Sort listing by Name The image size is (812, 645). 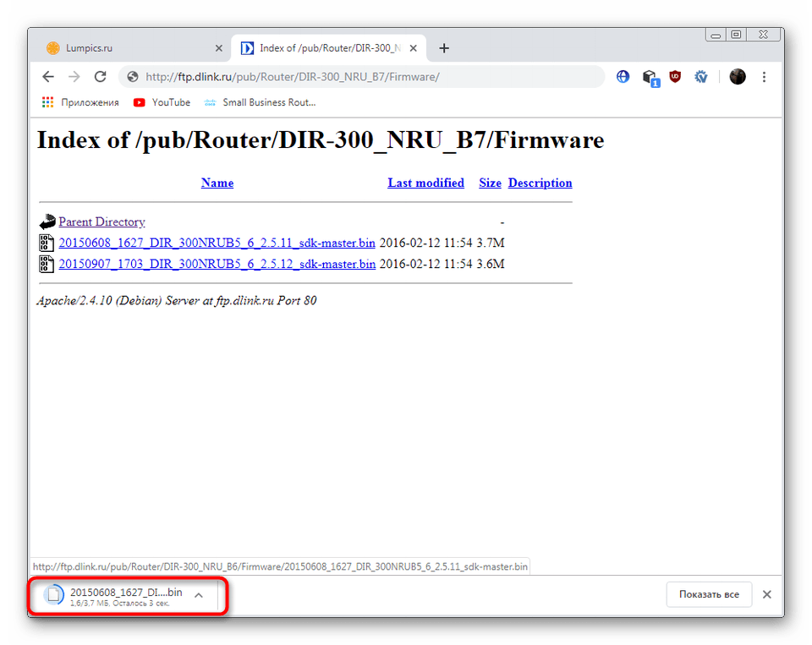(x=217, y=183)
